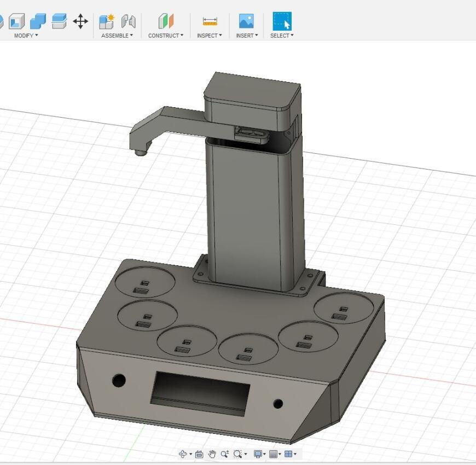This screenshot has height=465, width=476.
Task: Activate the Zoom magnifier tool
Action: coord(225,454)
